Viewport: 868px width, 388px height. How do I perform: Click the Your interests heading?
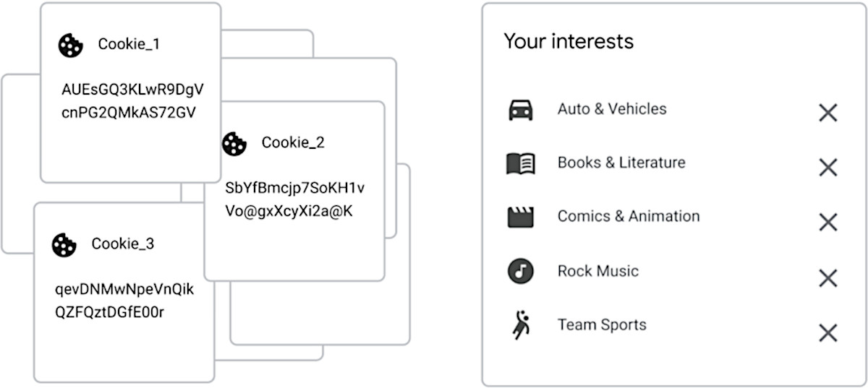point(569,41)
